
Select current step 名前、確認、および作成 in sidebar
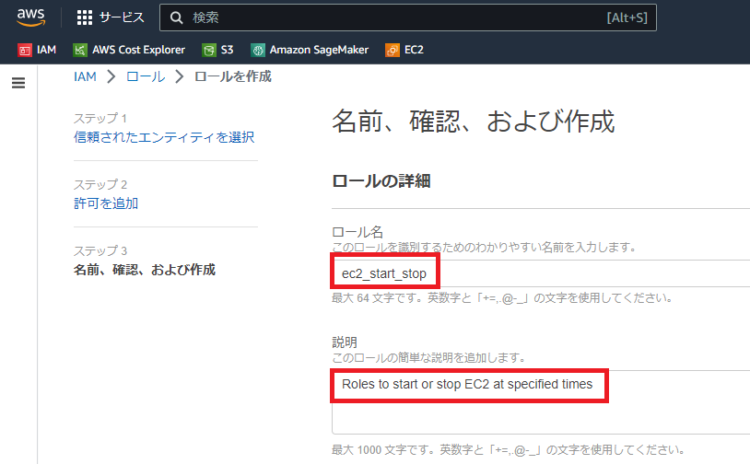click(x=144, y=270)
